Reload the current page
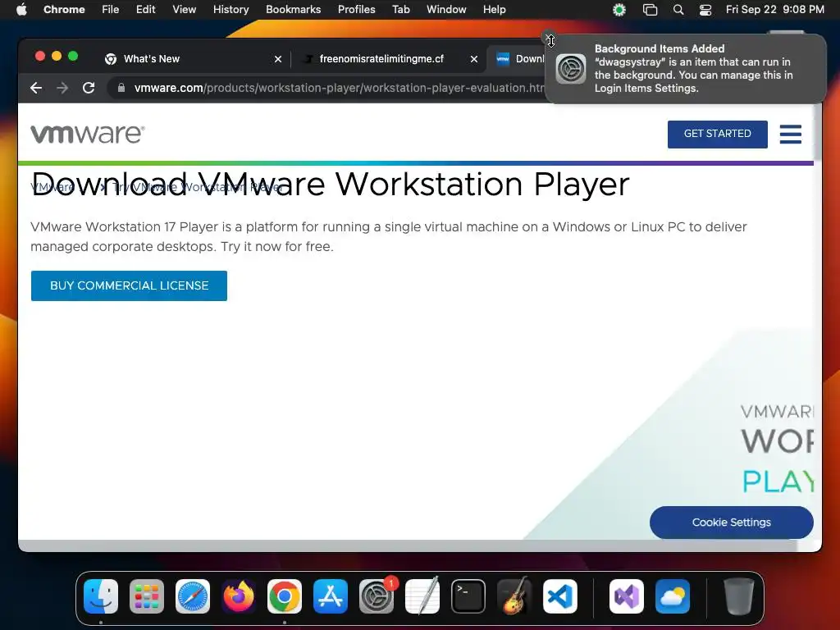 pos(89,88)
